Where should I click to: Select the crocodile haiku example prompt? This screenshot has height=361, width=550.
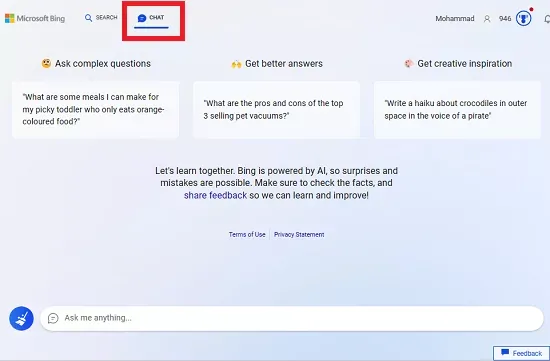(457, 109)
